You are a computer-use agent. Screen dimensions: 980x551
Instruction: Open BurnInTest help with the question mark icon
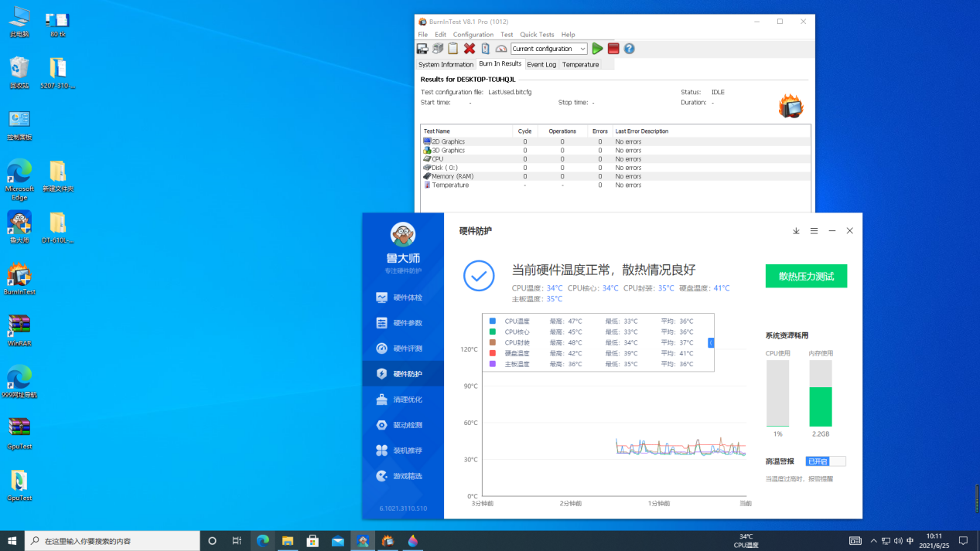pyautogui.click(x=629, y=48)
